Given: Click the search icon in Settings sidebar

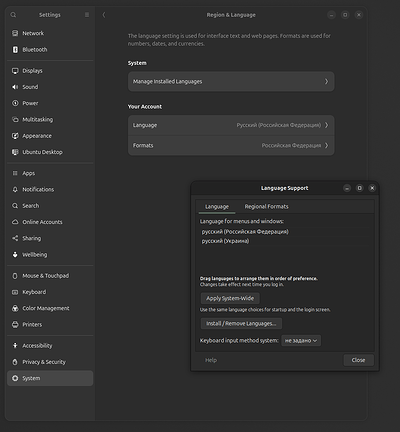Looking at the screenshot, I should tap(13, 15).
